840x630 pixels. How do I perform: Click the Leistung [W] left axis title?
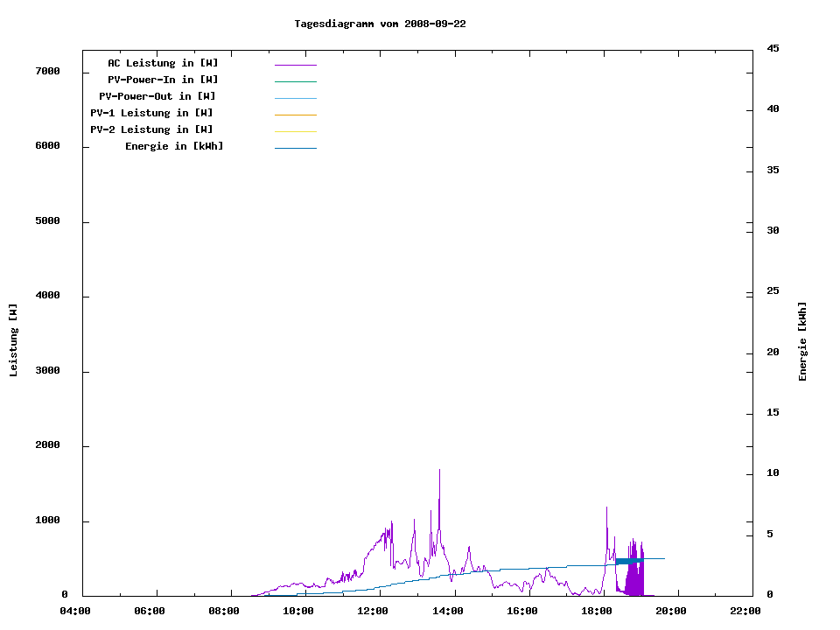13,340
